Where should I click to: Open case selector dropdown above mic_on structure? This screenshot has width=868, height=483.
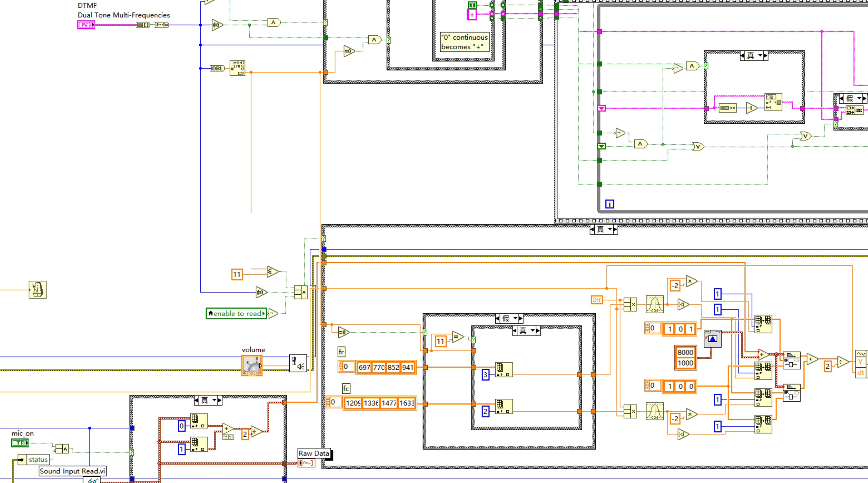[x=214, y=400]
